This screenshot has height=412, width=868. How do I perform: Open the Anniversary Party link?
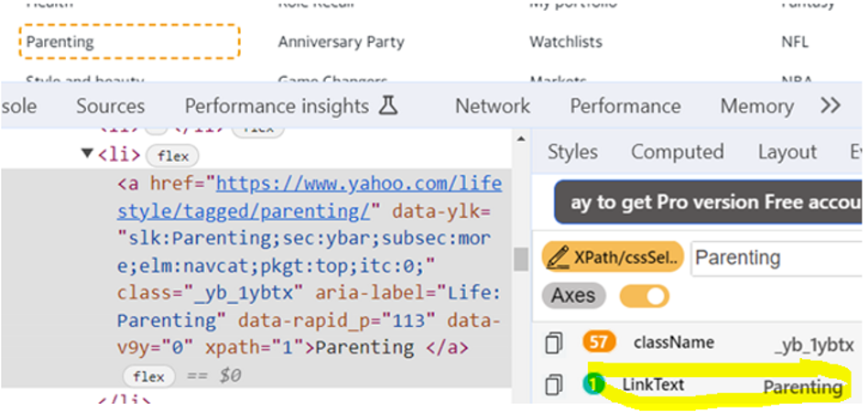point(341,42)
